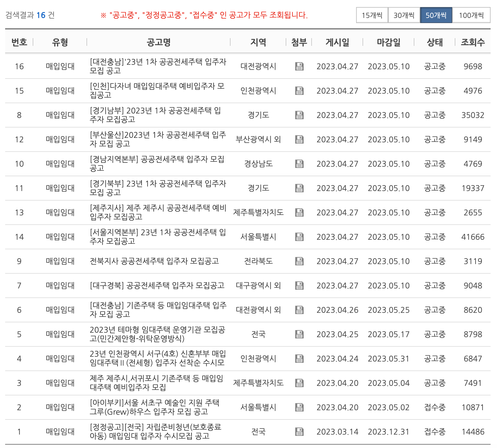Open notice [서울지역본부] 23년 1차 공공전세주택

(158, 237)
